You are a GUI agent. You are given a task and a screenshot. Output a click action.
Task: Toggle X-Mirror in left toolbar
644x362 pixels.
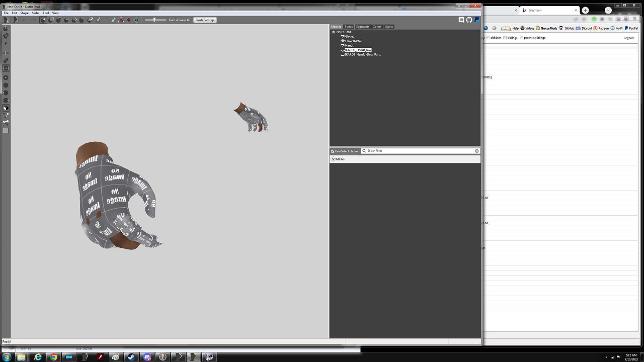pyautogui.click(x=6, y=53)
